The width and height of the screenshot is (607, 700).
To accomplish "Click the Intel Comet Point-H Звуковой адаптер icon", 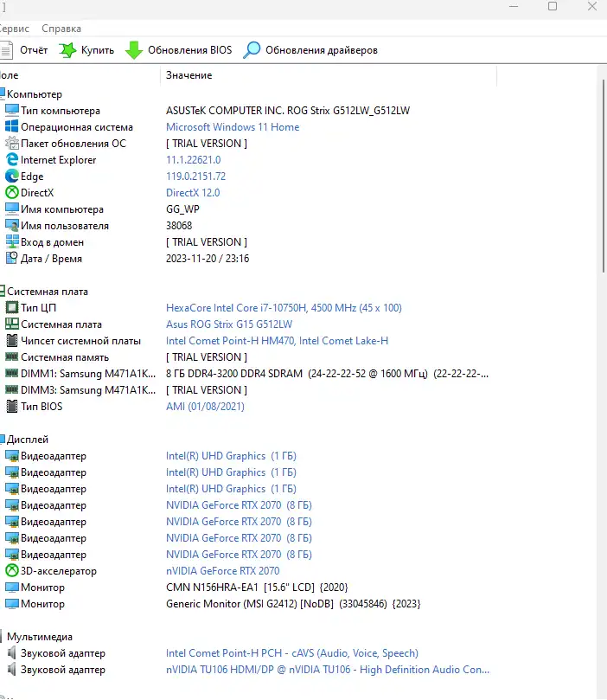I will 11,652.
